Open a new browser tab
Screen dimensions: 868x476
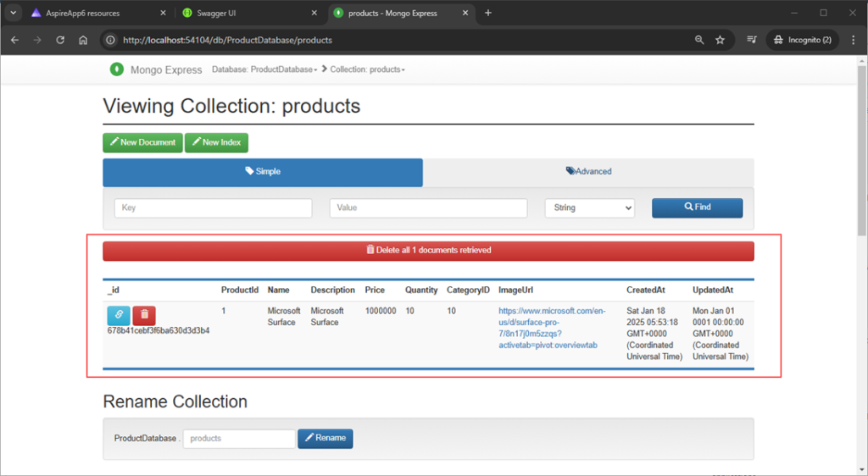point(487,13)
